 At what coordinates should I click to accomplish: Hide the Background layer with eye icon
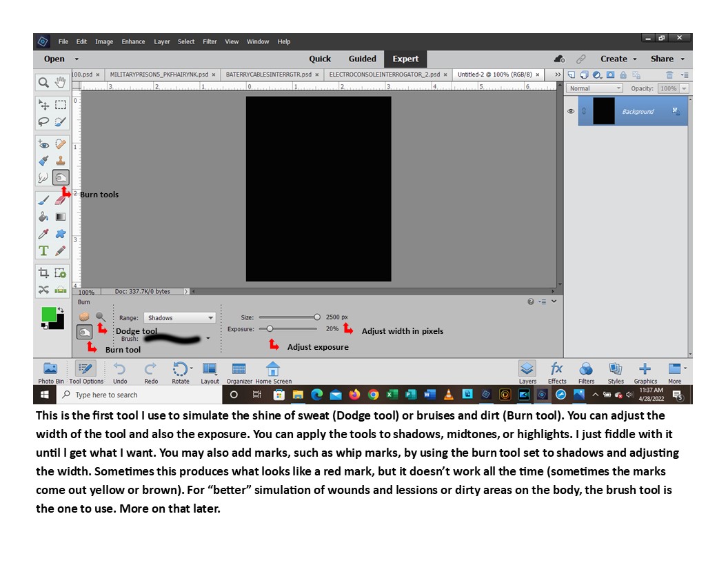point(571,111)
